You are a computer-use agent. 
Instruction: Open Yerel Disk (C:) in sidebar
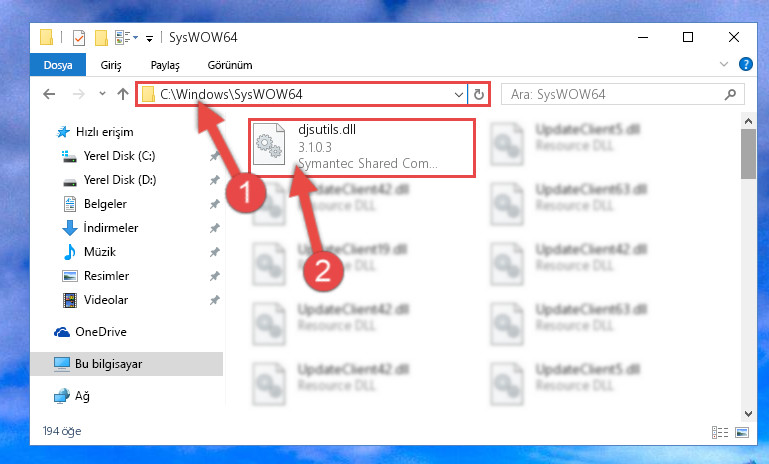(119, 156)
